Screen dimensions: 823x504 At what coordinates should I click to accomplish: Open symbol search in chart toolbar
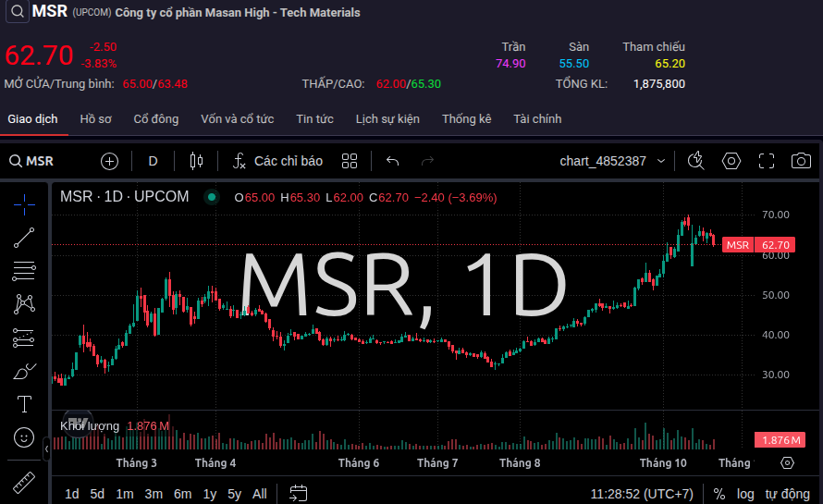pos(31,161)
